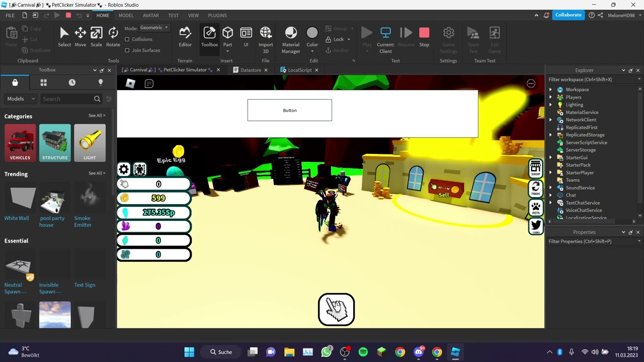Click the in-game chat bubble icon
The height and width of the screenshot is (362, 644).
(x=149, y=84)
